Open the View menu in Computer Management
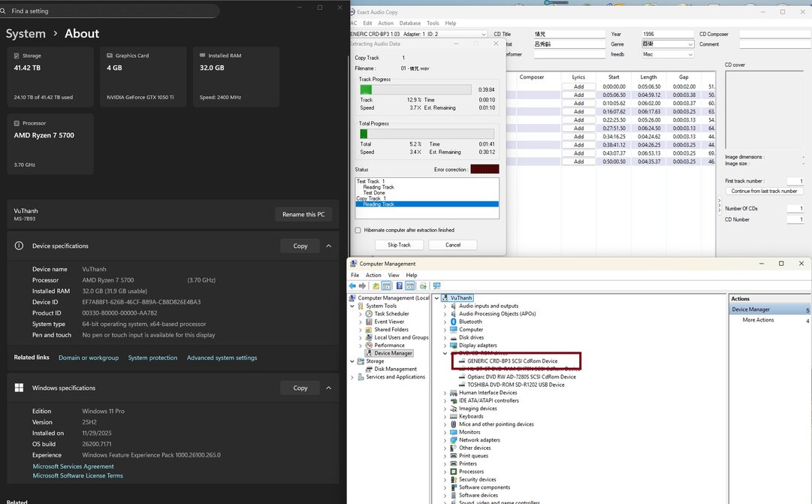 click(x=394, y=275)
